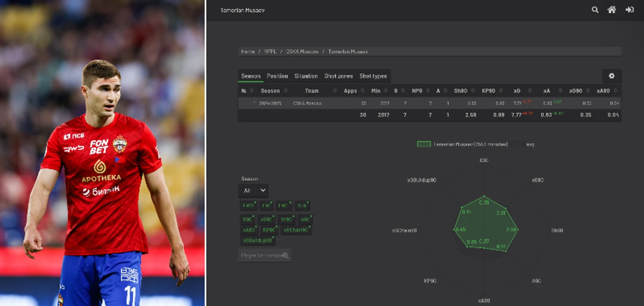This screenshot has height=306, width=644.
Task: Click the login arrow icon
Action: coord(629,10)
